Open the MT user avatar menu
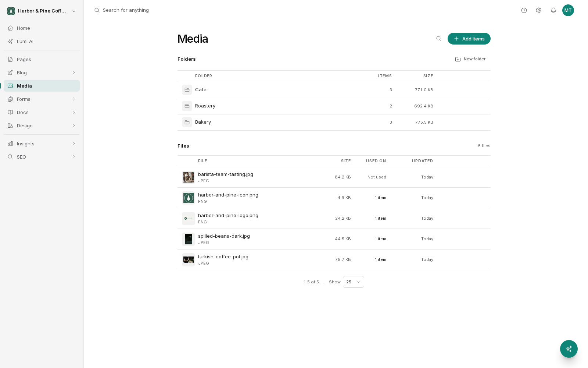The width and height of the screenshot is (588, 368). 568,10
